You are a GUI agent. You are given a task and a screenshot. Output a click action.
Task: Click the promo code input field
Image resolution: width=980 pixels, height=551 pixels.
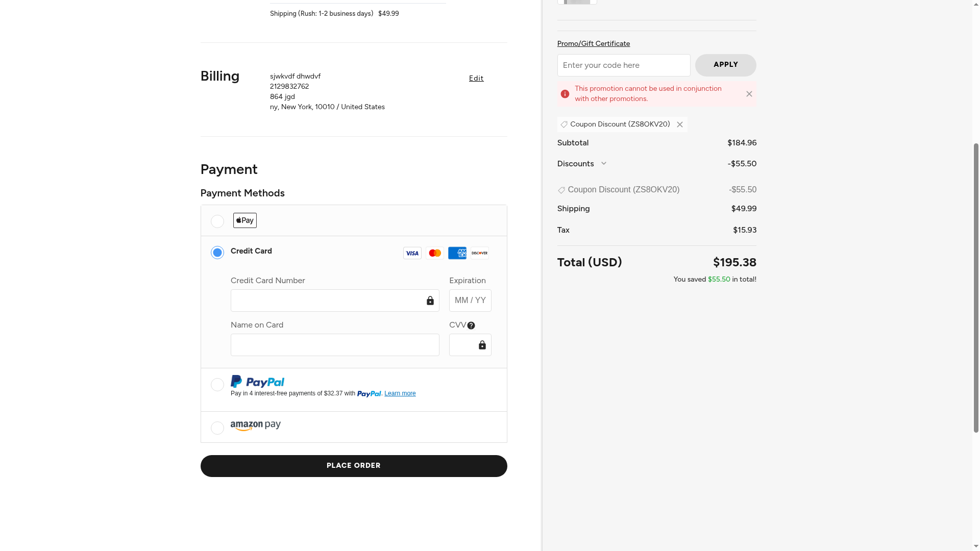coord(623,65)
